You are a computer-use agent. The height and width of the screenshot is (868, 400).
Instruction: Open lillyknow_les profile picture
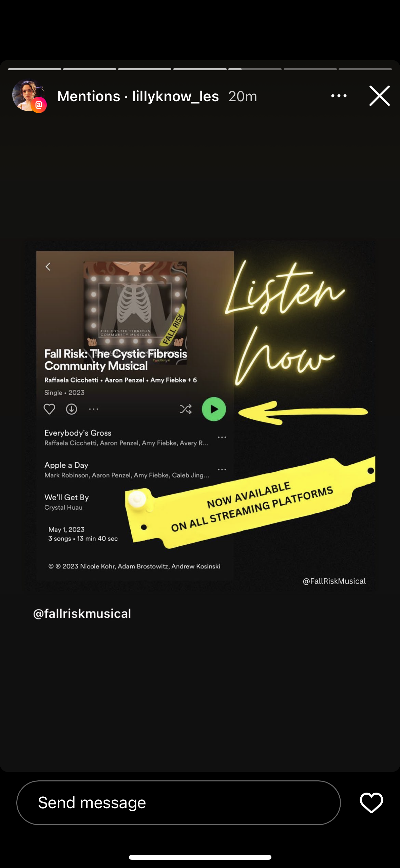pyautogui.click(x=28, y=95)
